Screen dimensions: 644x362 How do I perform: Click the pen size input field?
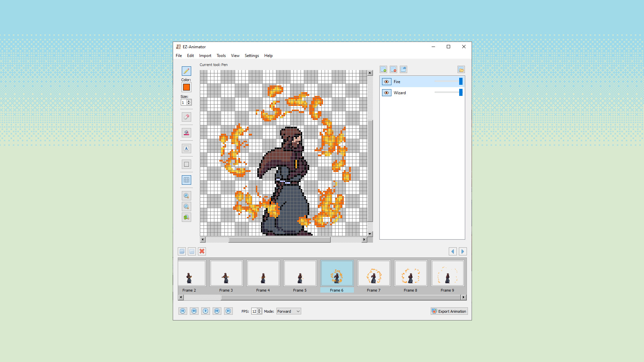[x=184, y=103]
